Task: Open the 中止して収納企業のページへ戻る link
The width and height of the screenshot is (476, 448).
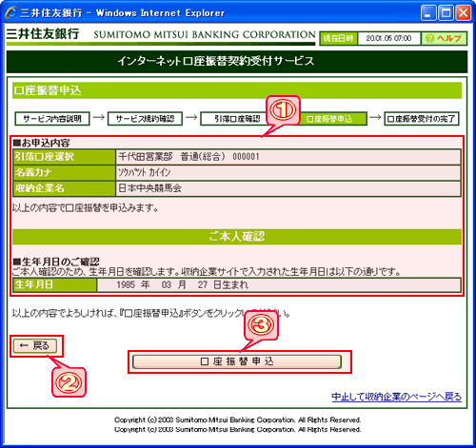Action: point(396,397)
